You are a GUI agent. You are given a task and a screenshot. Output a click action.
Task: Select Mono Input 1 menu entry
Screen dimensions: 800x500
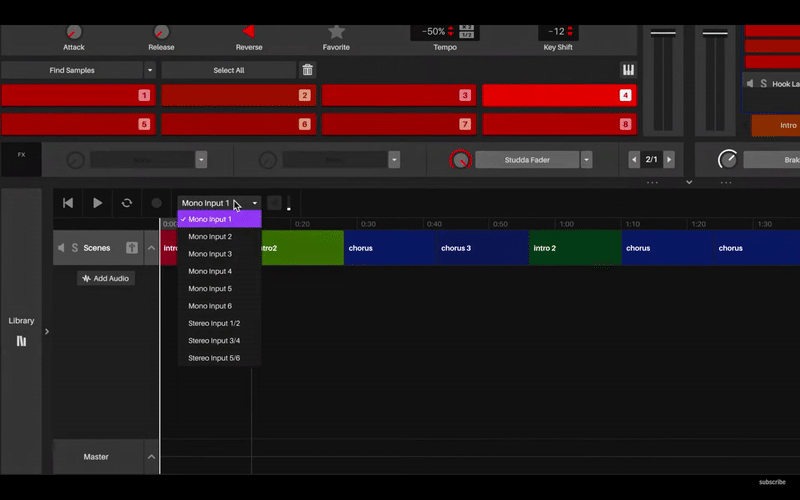click(219, 219)
